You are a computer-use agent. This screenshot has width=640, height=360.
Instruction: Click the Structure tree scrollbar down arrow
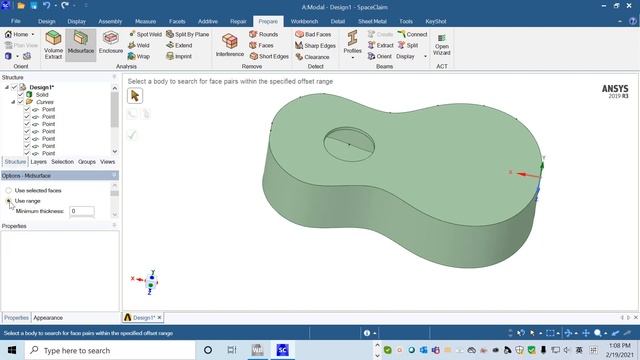pos(115,151)
